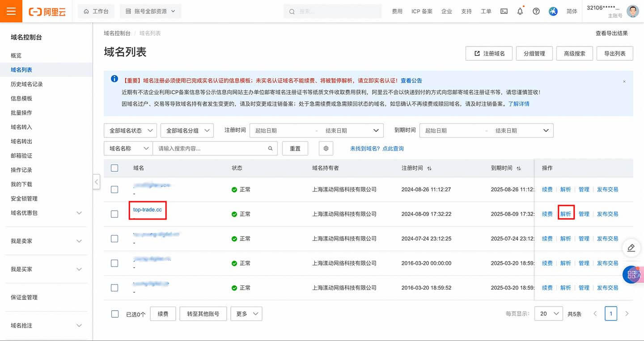The image size is (644, 341).
Task: Open 历史域名记录 in the sidebar
Action: pyautogui.click(x=27, y=84)
